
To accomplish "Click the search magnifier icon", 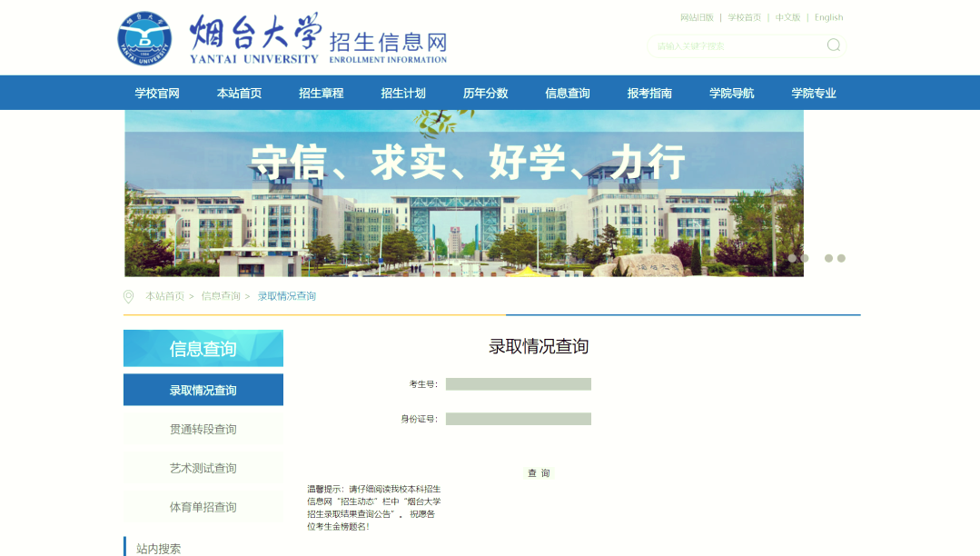I will point(833,45).
